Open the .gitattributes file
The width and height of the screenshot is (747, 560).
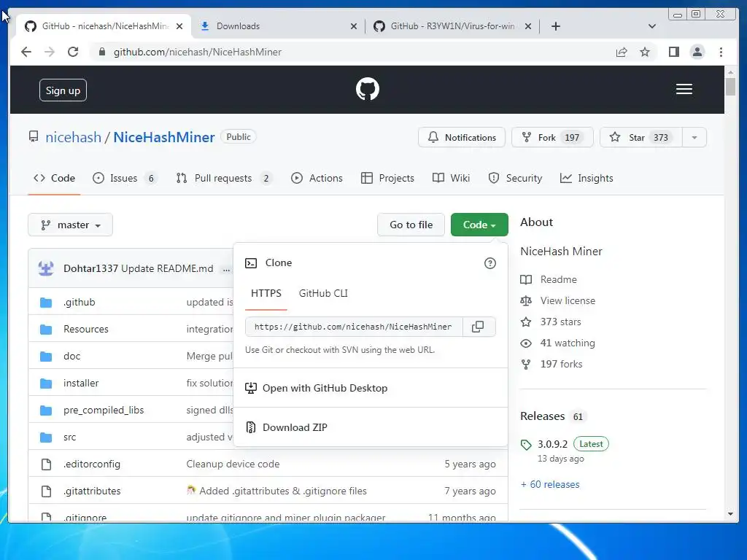93,491
